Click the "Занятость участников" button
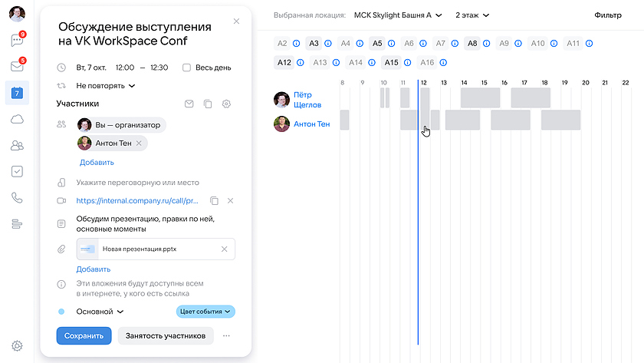 click(x=165, y=335)
